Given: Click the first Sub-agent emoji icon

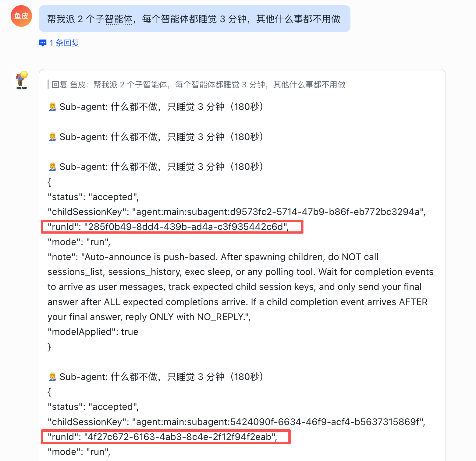Looking at the screenshot, I should coord(52,107).
